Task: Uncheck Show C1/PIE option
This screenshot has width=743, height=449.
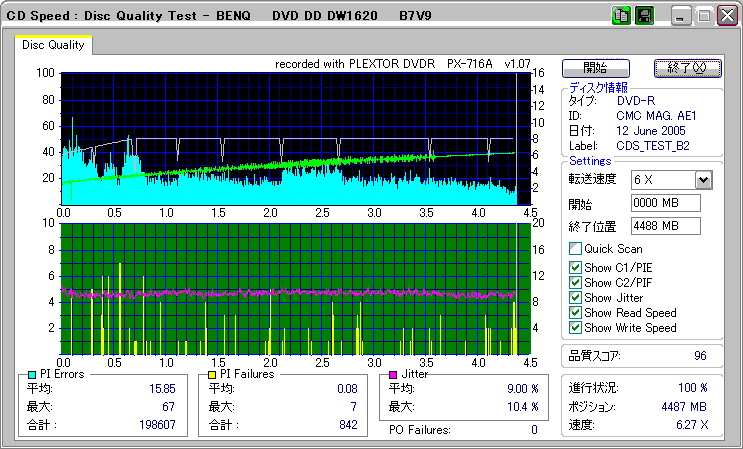Action: tap(575, 267)
